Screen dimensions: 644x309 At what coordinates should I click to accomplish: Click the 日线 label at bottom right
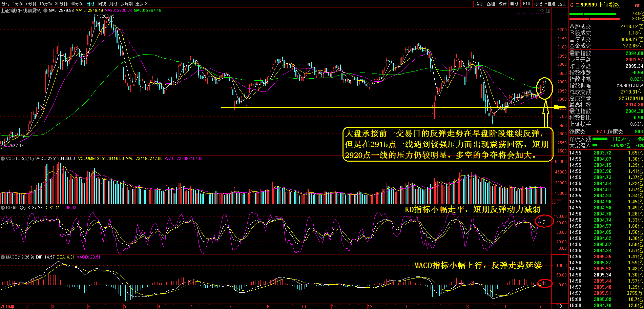[560, 306]
